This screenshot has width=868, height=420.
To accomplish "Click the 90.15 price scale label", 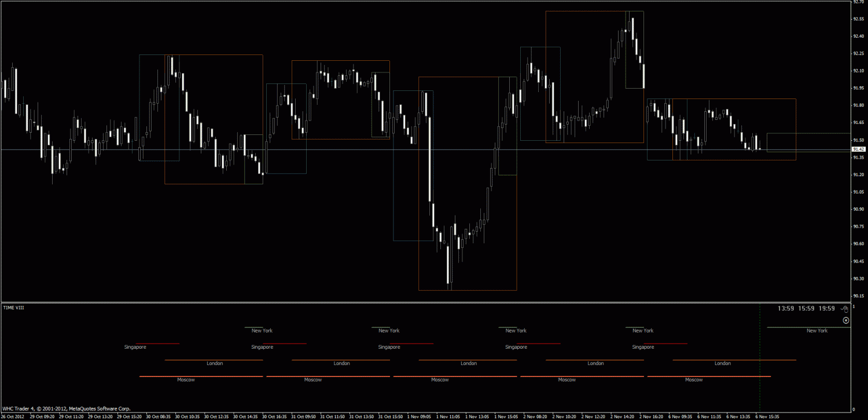I will (860, 296).
